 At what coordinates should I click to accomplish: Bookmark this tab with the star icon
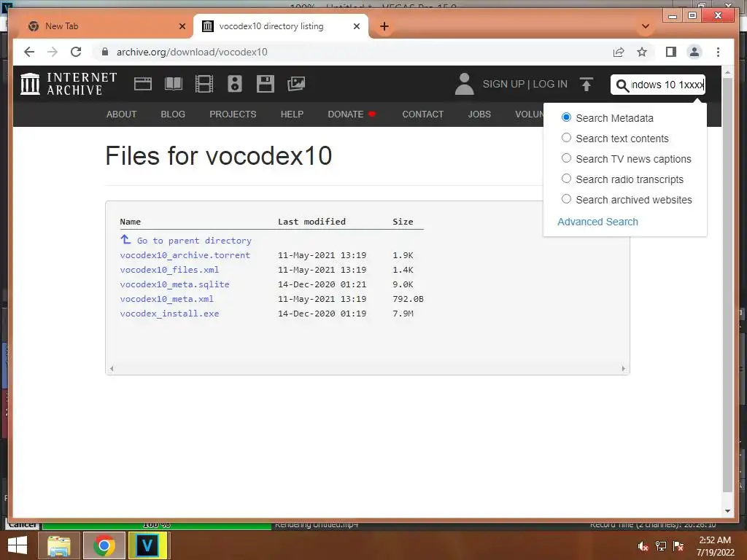click(642, 52)
